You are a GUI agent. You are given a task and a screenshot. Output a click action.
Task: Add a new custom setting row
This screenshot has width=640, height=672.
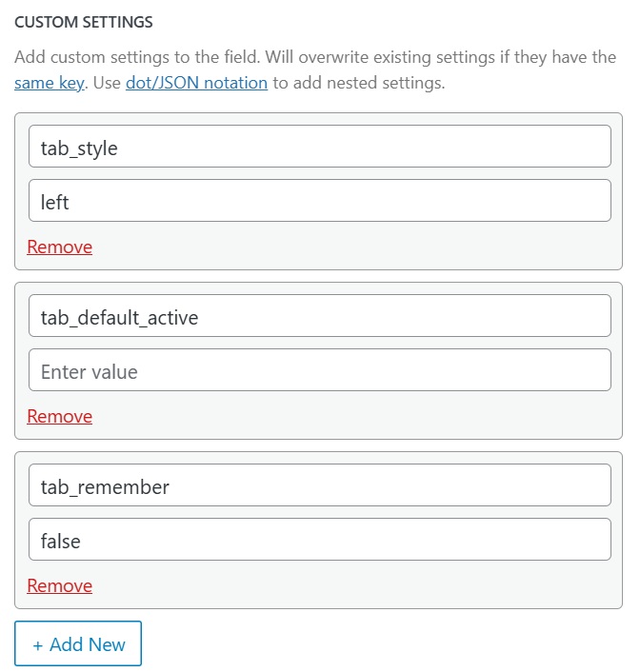[x=78, y=643]
